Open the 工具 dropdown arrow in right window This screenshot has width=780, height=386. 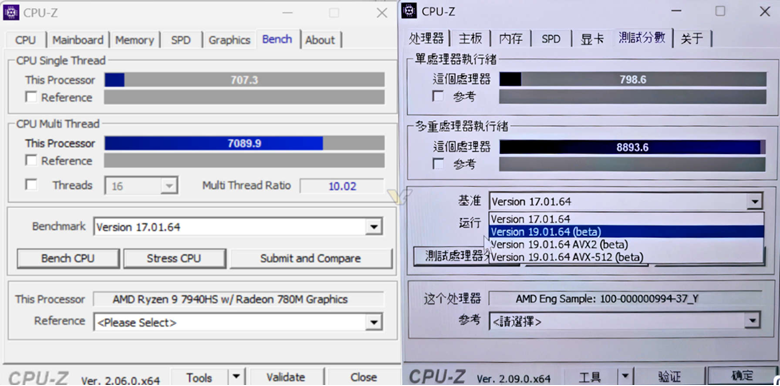pos(625,377)
